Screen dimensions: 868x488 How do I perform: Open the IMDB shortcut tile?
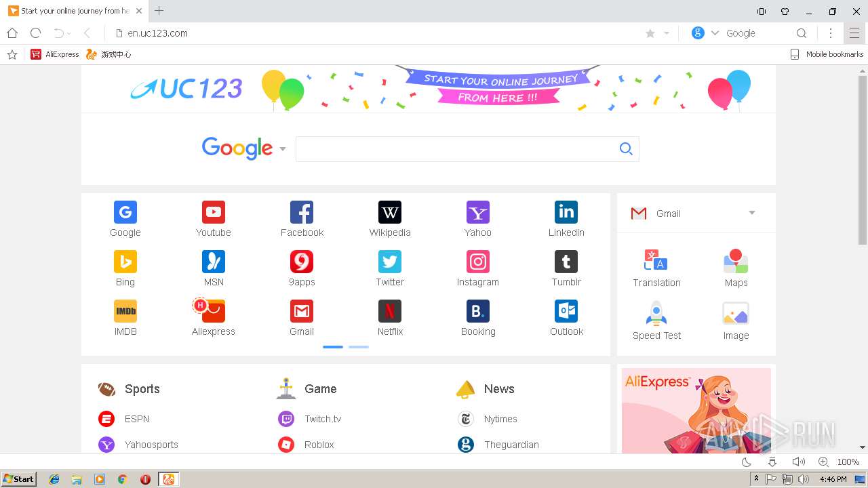[125, 318]
